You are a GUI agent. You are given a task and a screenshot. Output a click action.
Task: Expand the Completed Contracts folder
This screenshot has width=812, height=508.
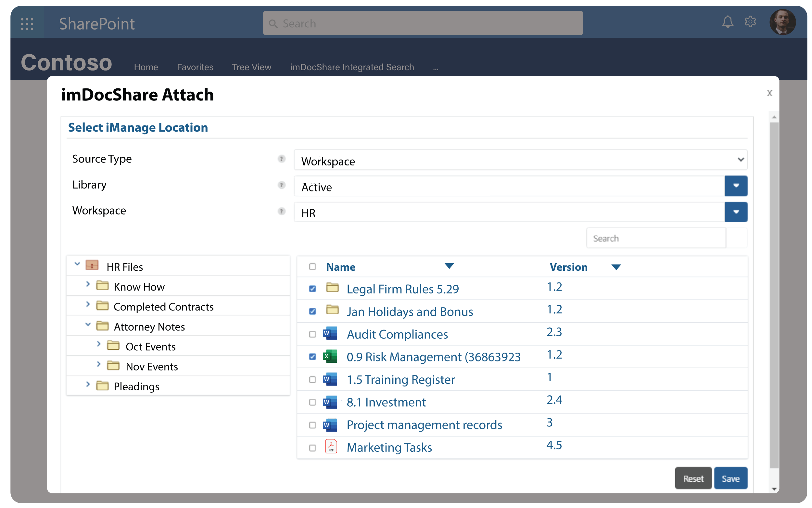(88, 304)
